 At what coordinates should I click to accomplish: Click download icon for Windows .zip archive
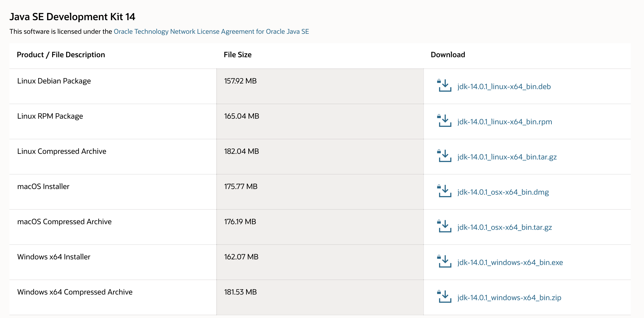point(445,297)
